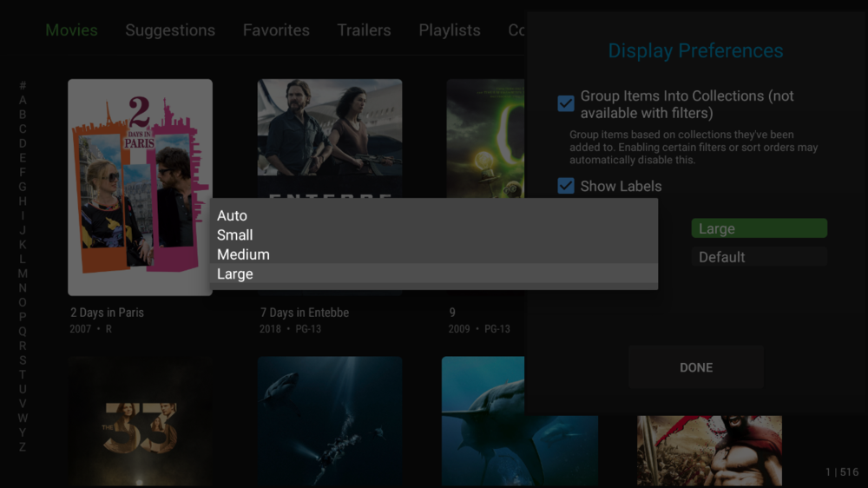The height and width of the screenshot is (488, 868).
Task: Click the # symbol in alphabet index
Action: coord(23,86)
